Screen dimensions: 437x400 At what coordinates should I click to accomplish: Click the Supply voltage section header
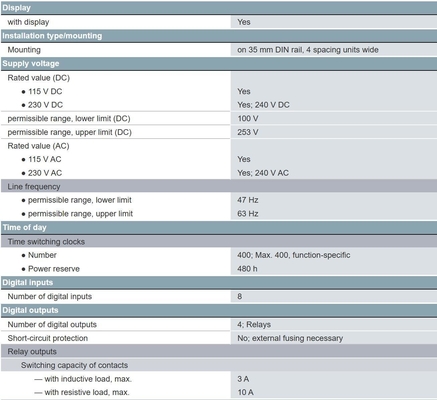click(x=218, y=63)
